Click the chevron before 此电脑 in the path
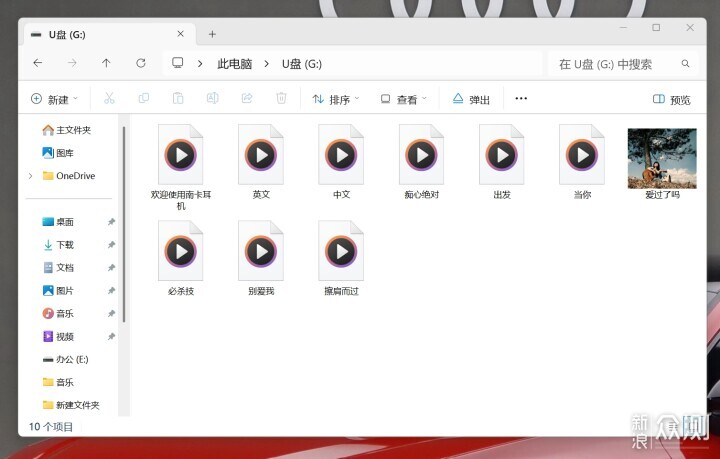The height and width of the screenshot is (459, 720). pos(200,64)
